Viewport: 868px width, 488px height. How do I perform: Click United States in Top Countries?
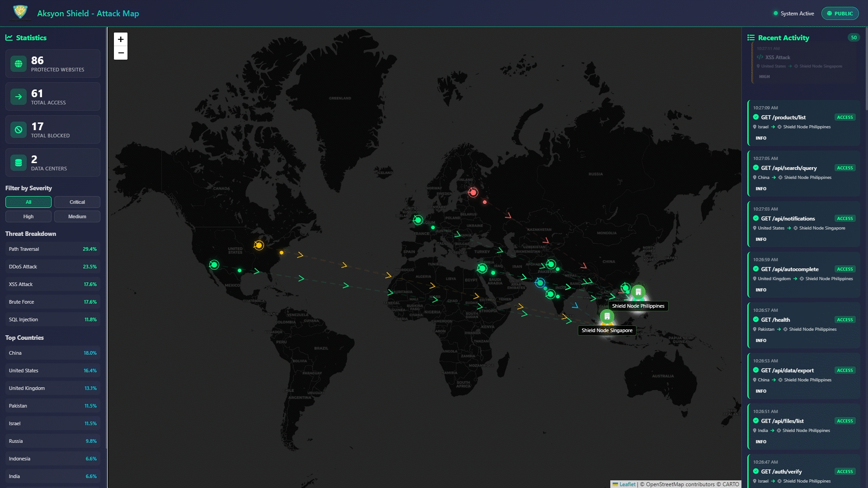pos(53,371)
